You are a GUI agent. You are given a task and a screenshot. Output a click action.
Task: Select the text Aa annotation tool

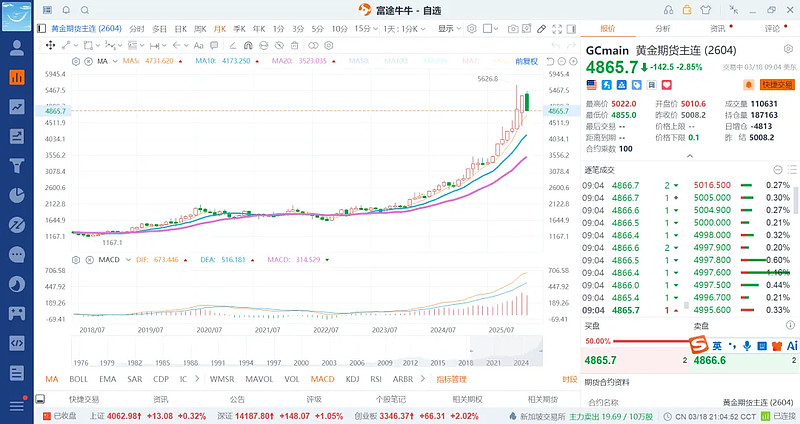(x=199, y=45)
